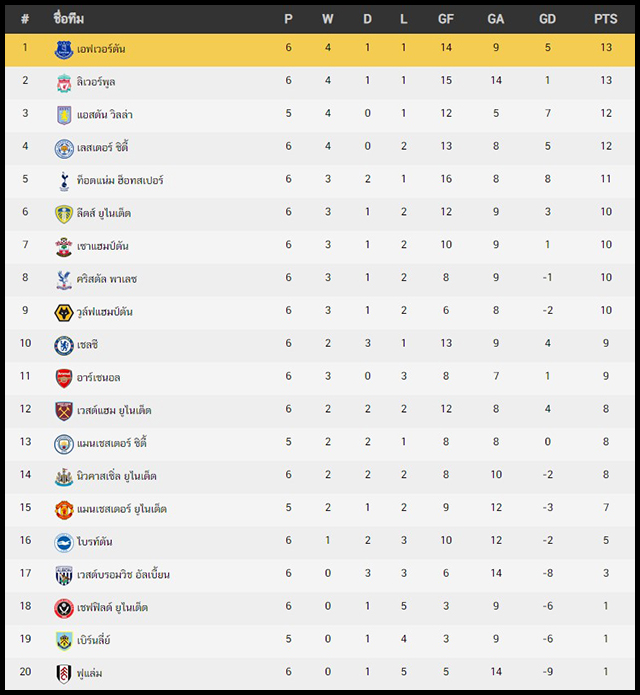Click the Brighton crest icon
Image resolution: width=640 pixels, height=695 pixels.
point(64,543)
